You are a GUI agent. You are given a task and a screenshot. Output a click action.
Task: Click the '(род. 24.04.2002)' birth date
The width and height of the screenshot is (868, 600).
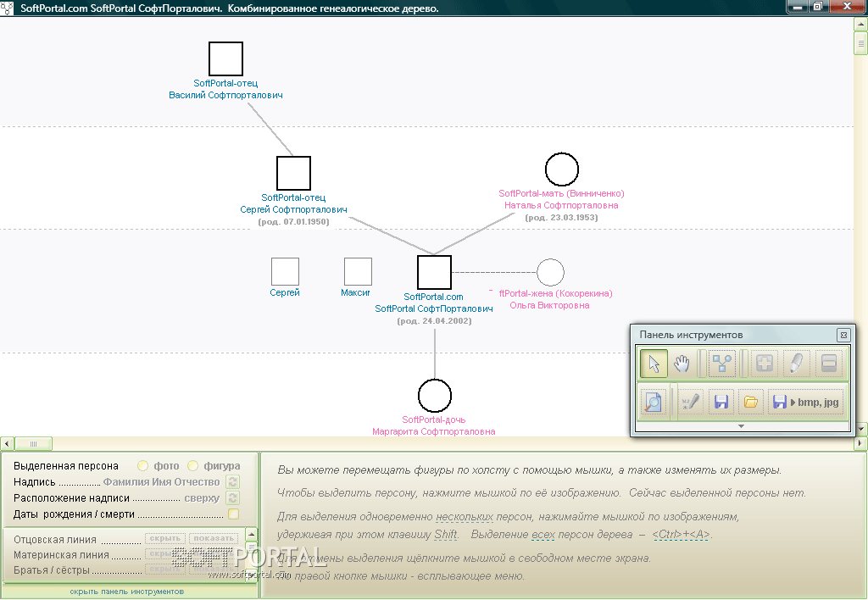(x=434, y=321)
